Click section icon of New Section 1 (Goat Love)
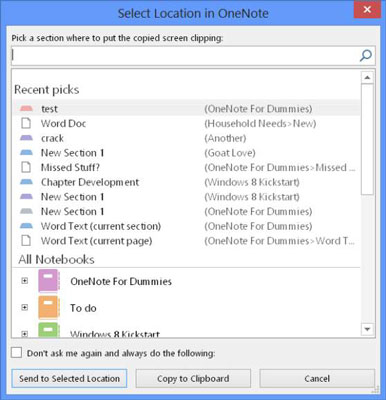 (x=26, y=153)
